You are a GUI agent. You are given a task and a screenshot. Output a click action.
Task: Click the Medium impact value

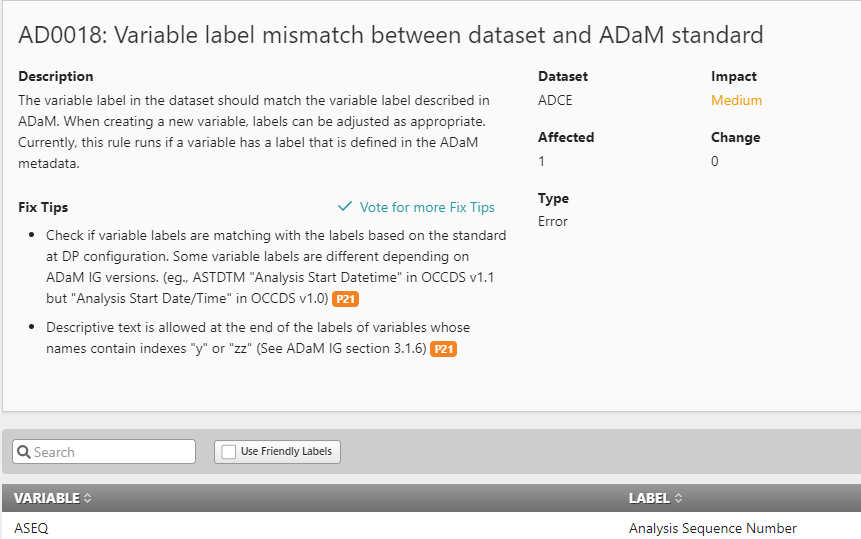[736, 100]
